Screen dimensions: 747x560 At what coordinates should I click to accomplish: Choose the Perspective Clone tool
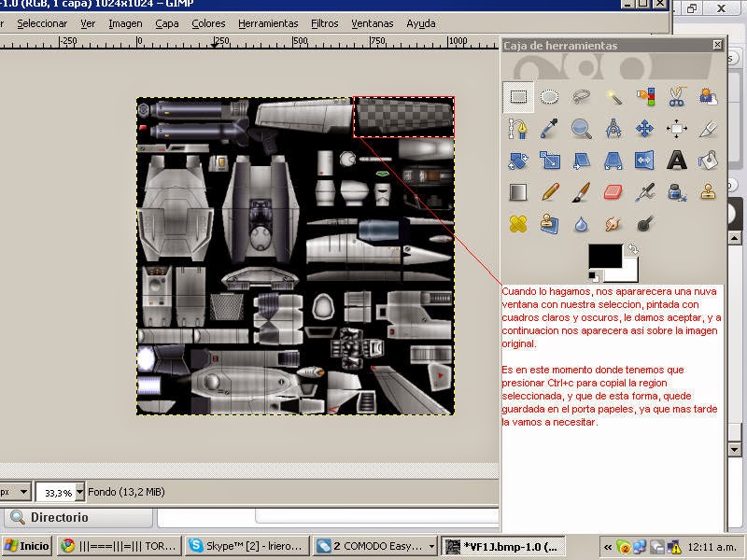tap(549, 224)
